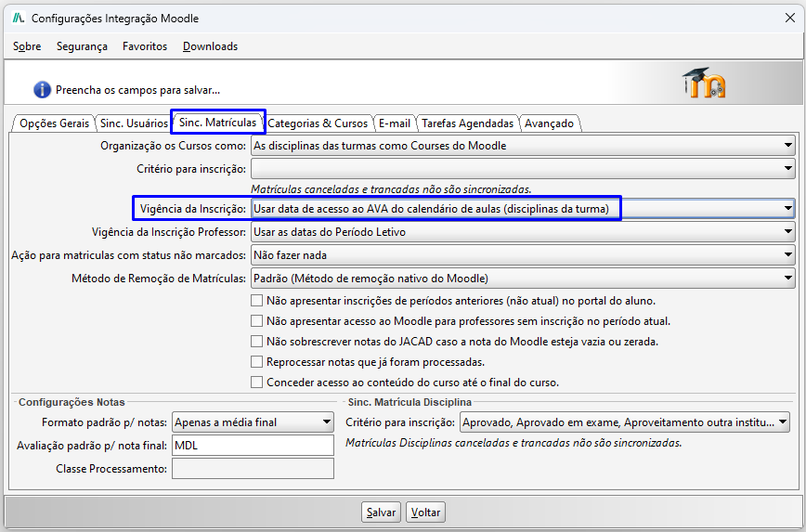This screenshot has width=806, height=532.
Task: Click the Salvar button
Action: 381,512
